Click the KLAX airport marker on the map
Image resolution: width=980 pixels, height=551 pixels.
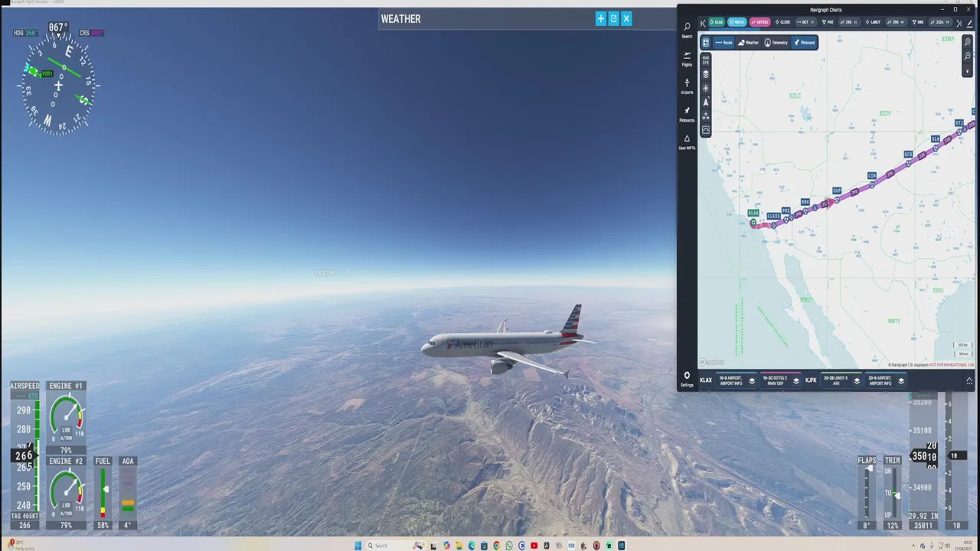pyautogui.click(x=753, y=222)
